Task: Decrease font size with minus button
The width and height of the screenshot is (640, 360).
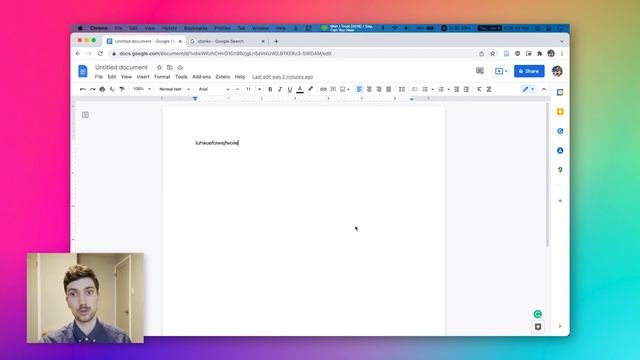Action: pyautogui.click(x=237, y=89)
